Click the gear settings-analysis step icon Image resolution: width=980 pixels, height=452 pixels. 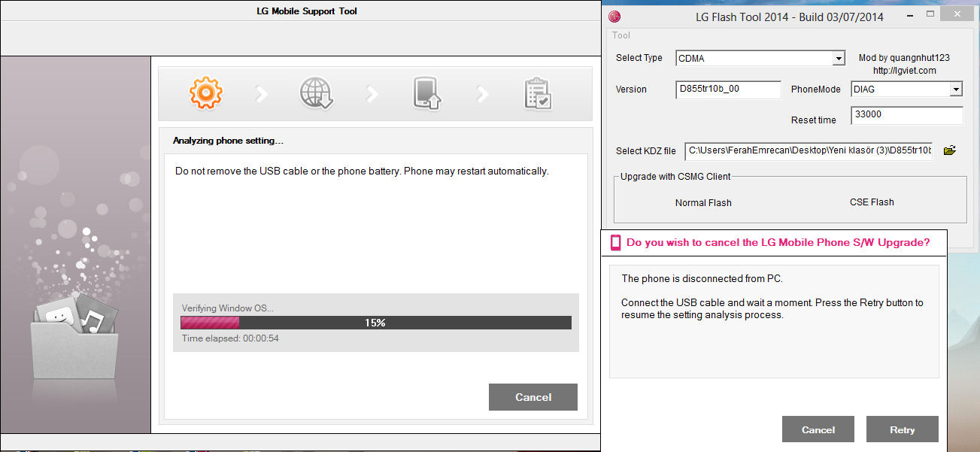coord(205,93)
